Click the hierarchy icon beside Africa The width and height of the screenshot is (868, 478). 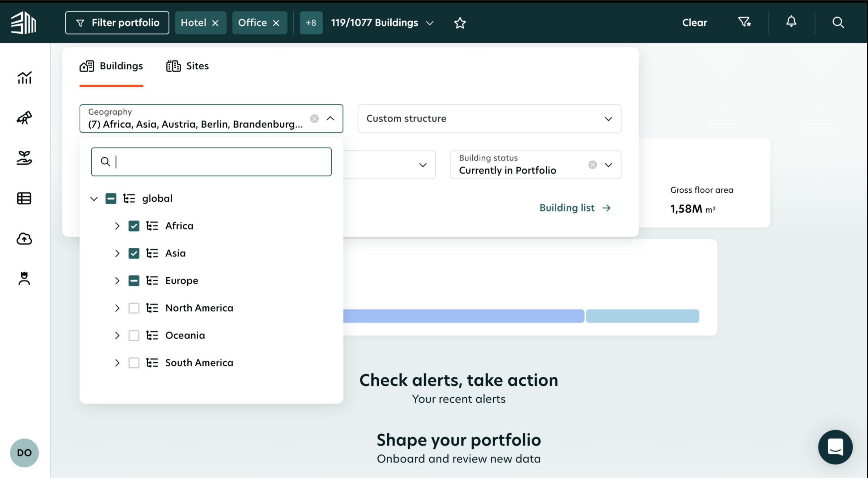tap(152, 226)
